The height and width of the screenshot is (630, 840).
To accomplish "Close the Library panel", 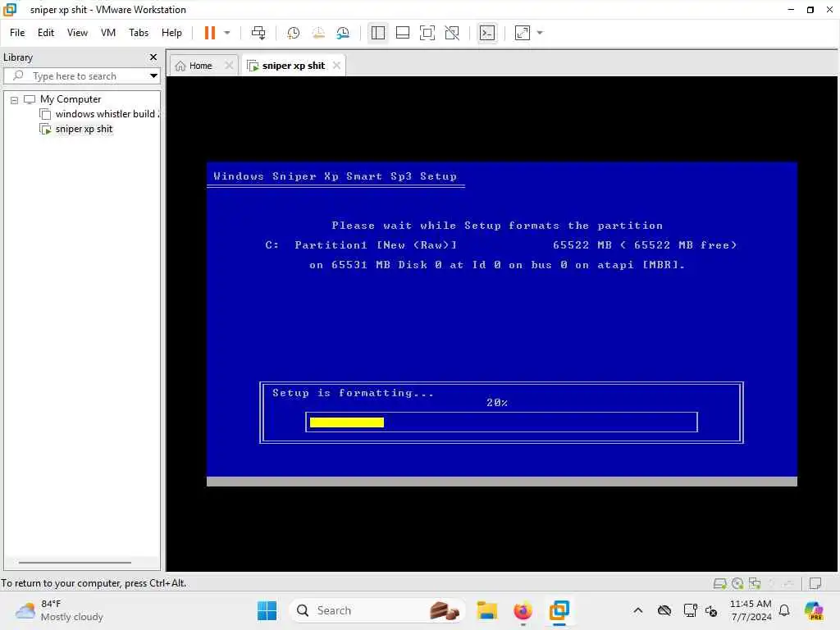I will (x=153, y=57).
